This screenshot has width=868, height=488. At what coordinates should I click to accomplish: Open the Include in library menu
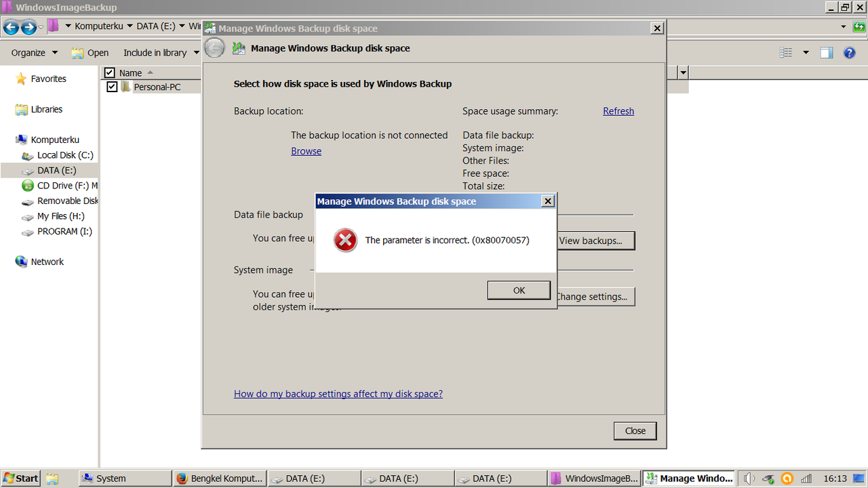coord(161,53)
